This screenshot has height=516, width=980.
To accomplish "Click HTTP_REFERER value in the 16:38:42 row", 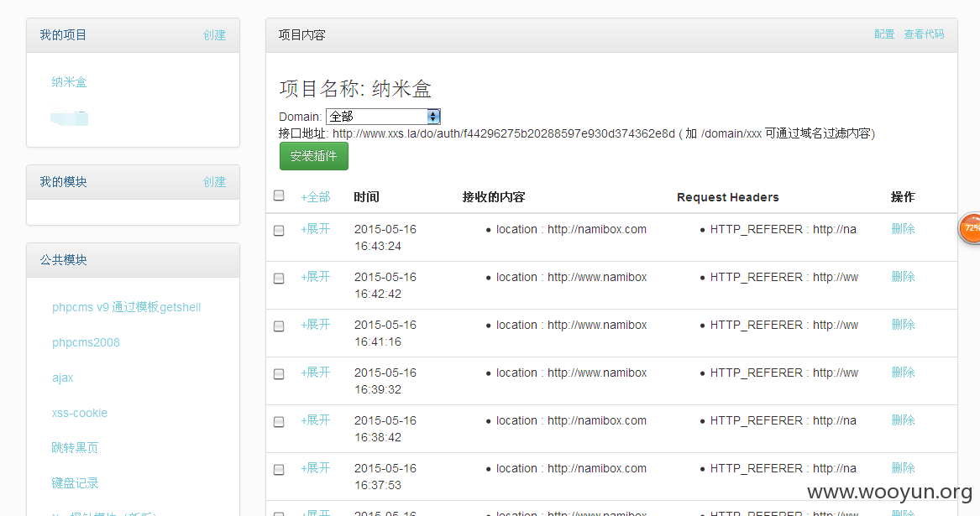I will [x=783, y=420].
